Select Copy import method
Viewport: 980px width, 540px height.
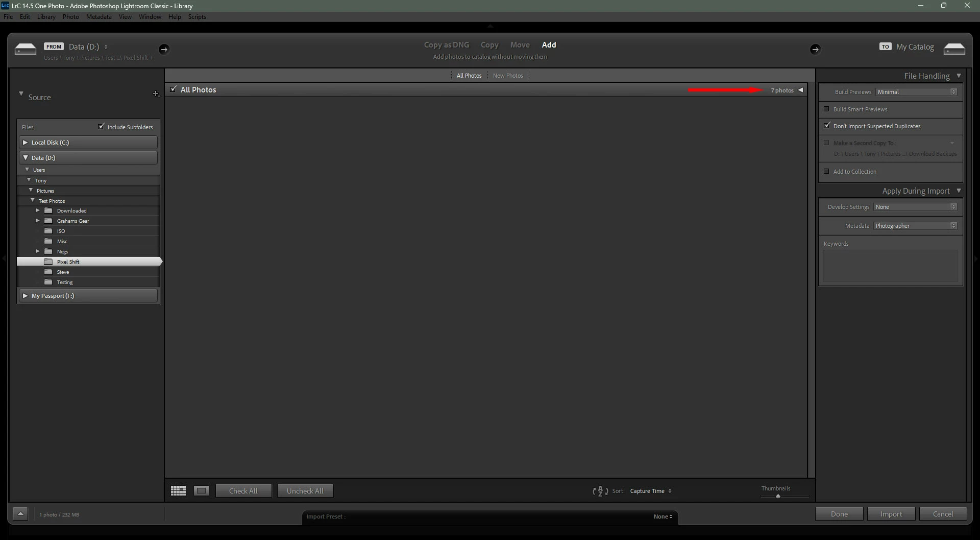click(x=489, y=45)
